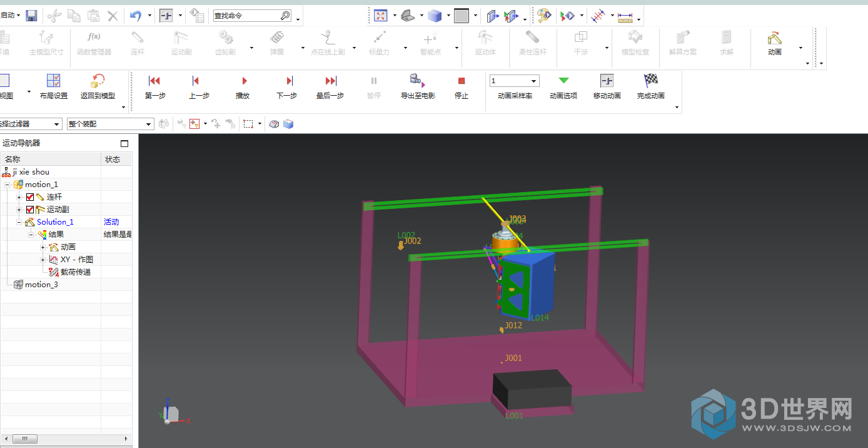Collapse the Solution_1 node
Screen dimensions: 868x448
click(19, 222)
